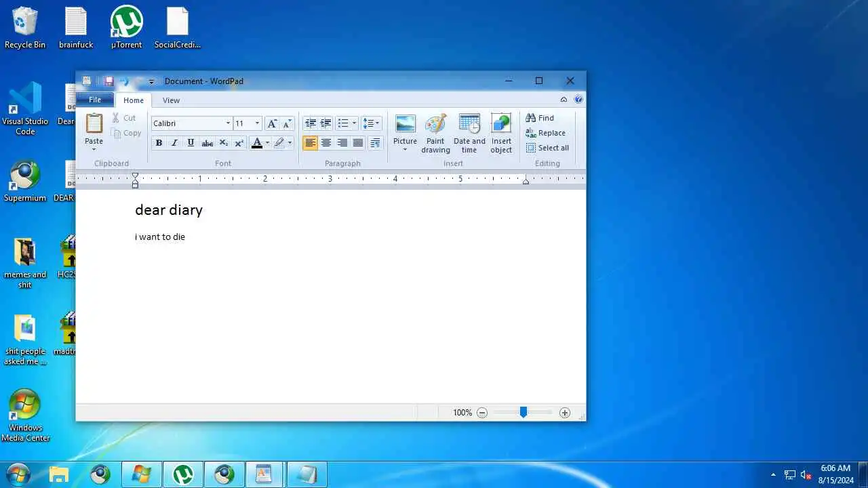
Task: Expand font color dropdown arrow
Action: [x=267, y=143]
